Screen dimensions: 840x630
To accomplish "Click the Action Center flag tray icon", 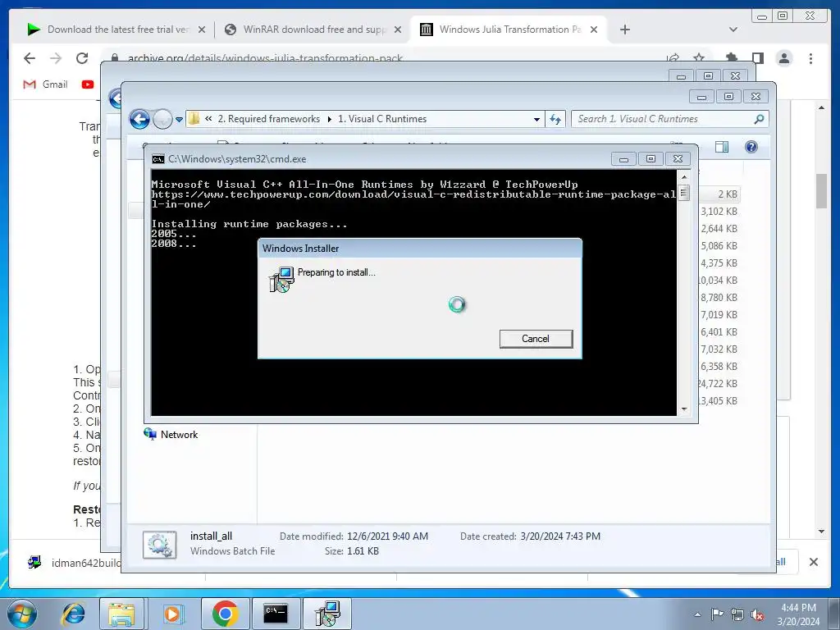I will (x=717, y=614).
